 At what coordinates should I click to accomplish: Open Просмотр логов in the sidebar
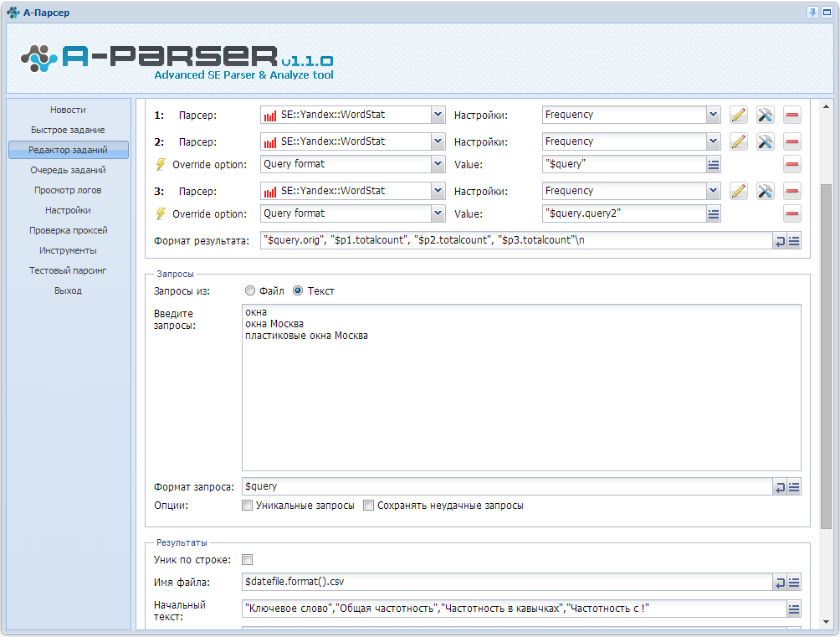(x=68, y=190)
